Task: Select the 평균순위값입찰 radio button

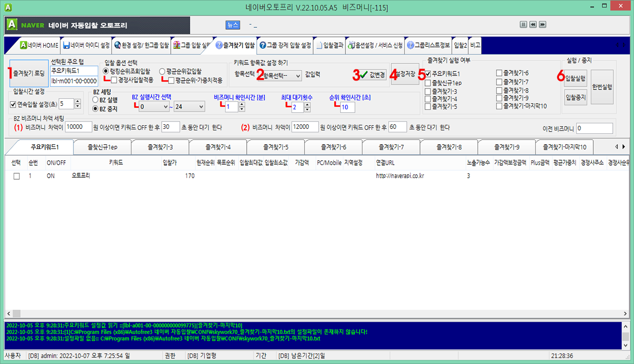Action: click(162, 71)
